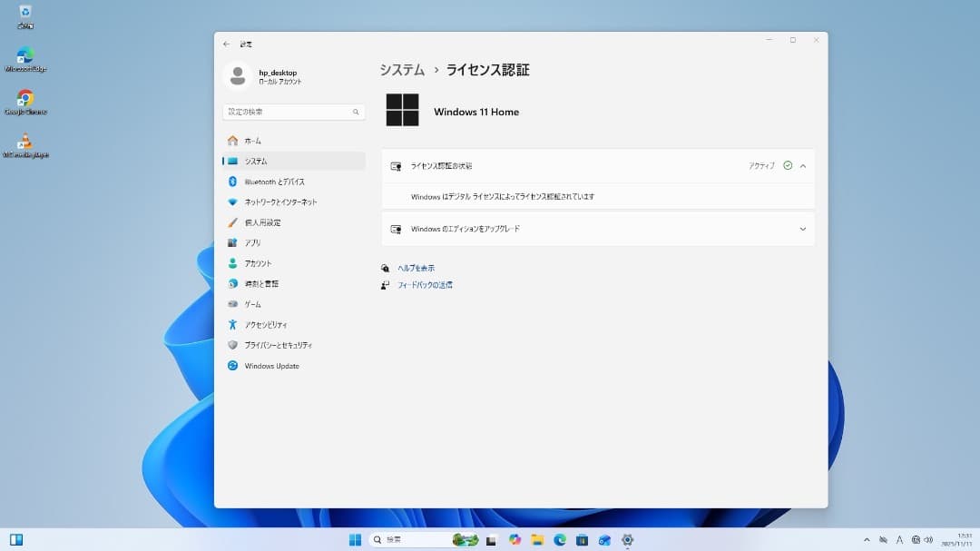Open ネットワークとインターネット settings
The image size is (980, 551).
(x=294, y=202)
